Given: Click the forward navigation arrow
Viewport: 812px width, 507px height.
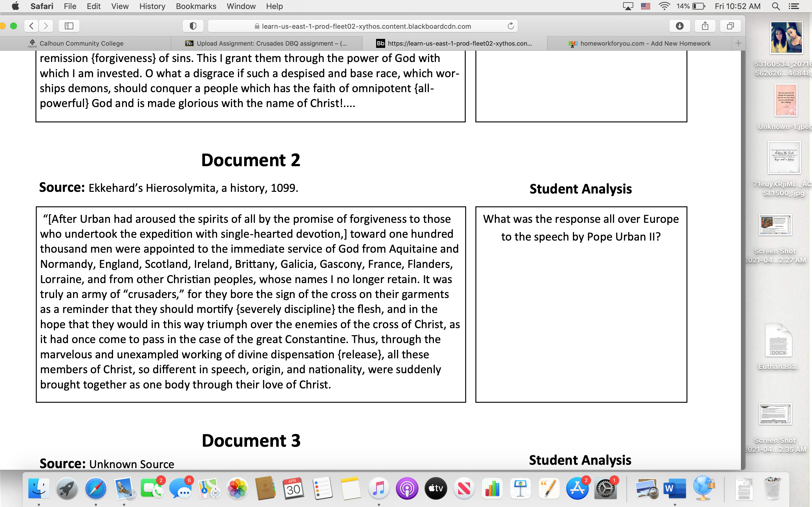Looking at the screenshot, I should coord(46,26).
